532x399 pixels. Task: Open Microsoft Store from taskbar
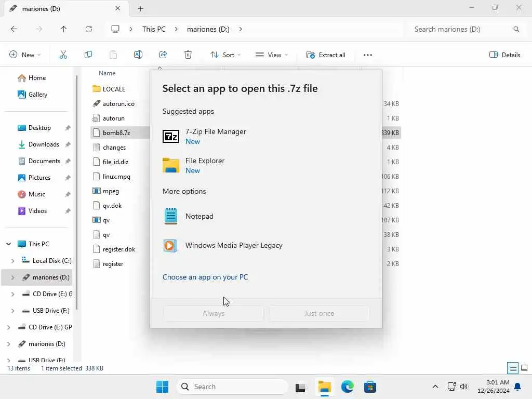[x=370, y=387]
